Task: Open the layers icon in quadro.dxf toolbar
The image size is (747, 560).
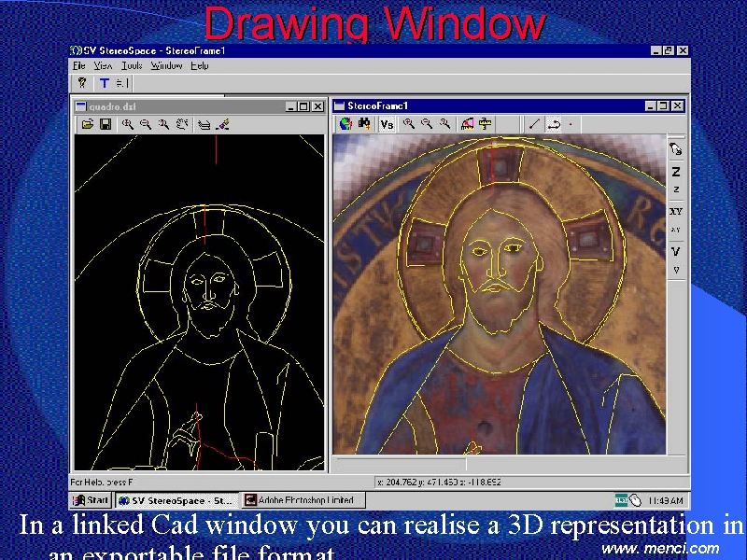Action: (204, 124)
